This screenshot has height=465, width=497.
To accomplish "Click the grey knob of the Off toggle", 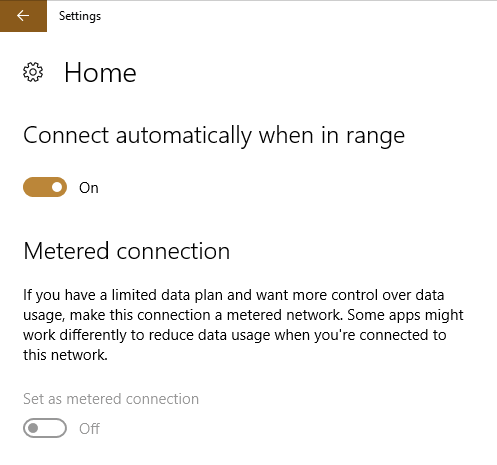I will click(33, 428).
